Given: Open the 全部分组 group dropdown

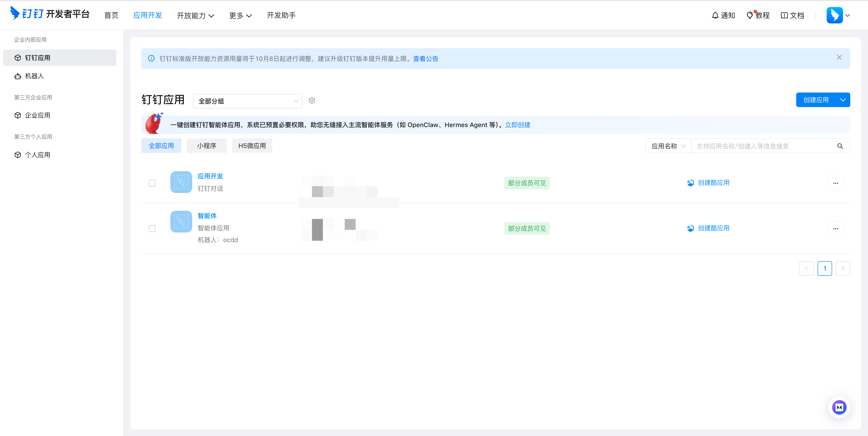Looking at the screenshot, I should pos(247,101).
